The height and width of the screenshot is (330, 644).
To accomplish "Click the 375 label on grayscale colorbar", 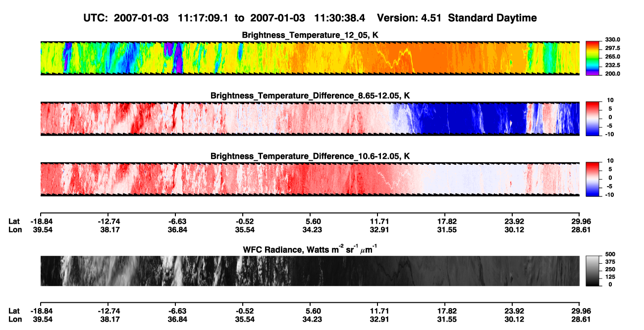I will tap(610, 262).
